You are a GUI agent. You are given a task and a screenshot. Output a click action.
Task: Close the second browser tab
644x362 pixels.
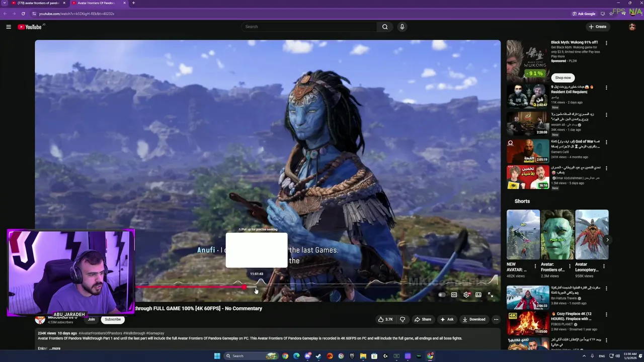click(x=124, y=3)
